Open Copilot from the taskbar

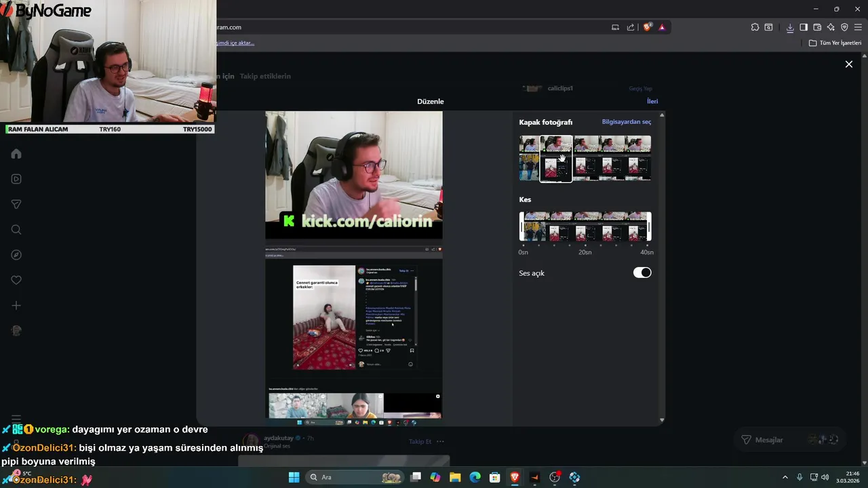435,477
